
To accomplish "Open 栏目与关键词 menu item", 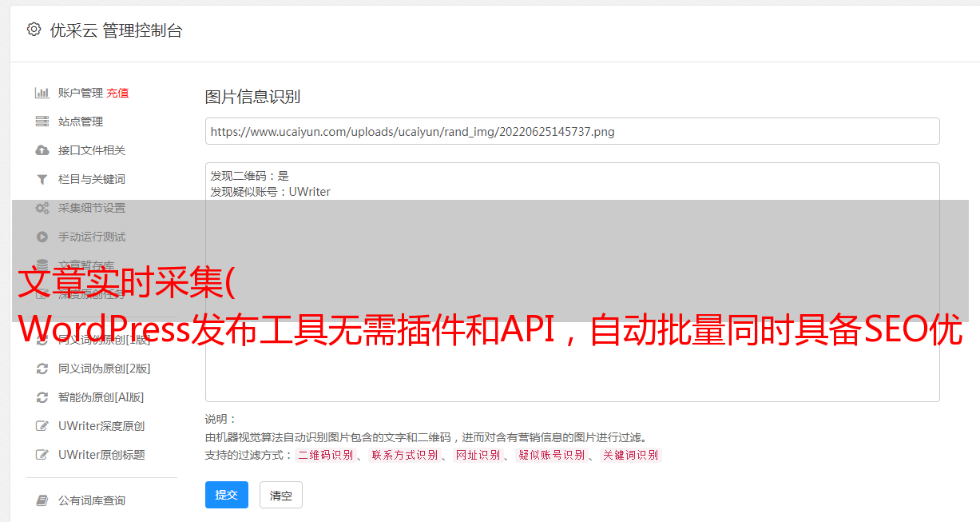I will [x=92, y=179].
